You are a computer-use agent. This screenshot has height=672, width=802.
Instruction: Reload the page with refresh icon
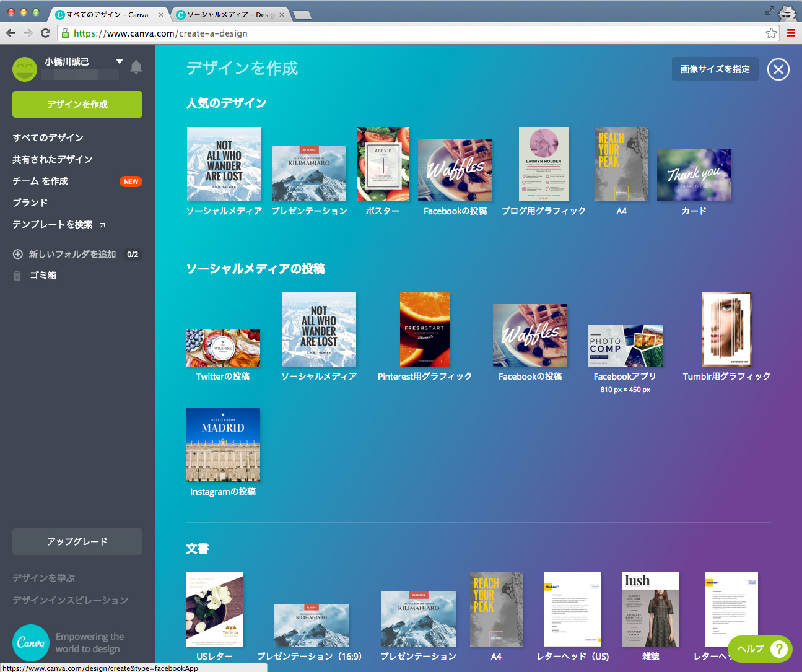45,33
